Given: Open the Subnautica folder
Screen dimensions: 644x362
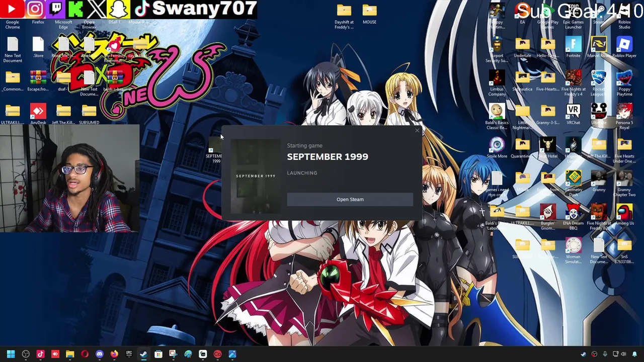Looking at the screenshot, I should click(x=522, y=81).
